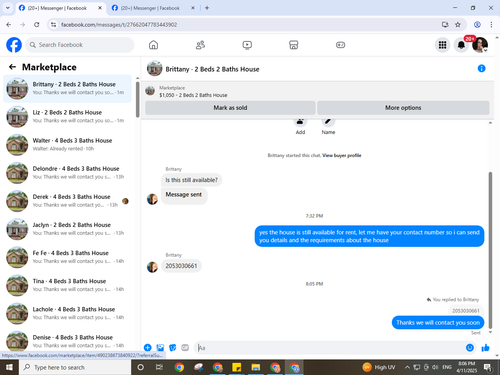500x375 pixels.
Task: Open the Video (Watch) icon
Action: pos(247,45)
